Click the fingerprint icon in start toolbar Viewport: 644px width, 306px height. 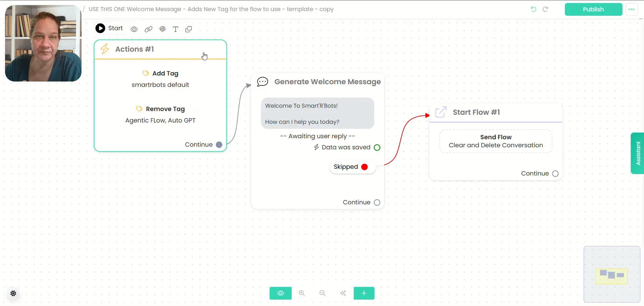(x=163, y=29)
